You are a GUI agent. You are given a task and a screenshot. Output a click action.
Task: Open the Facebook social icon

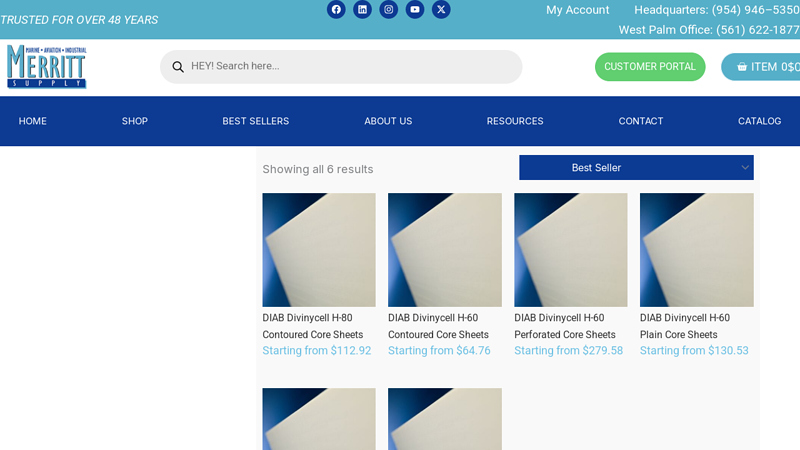[336, 10]
